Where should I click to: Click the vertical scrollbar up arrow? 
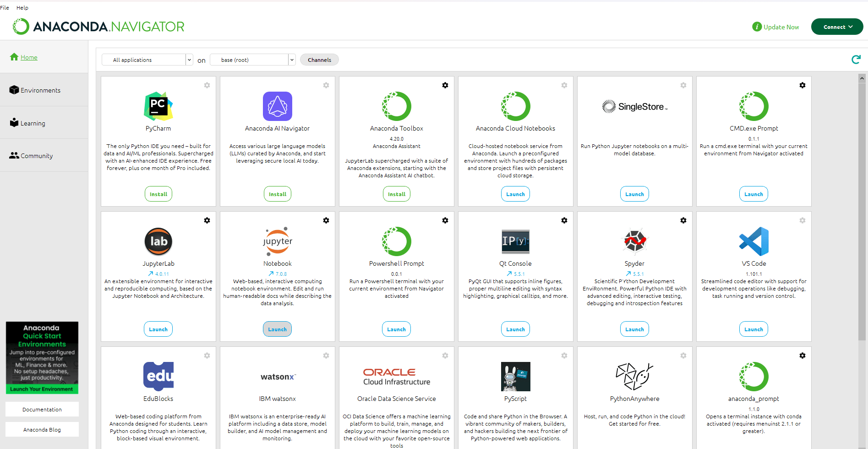[x=862, y=78]
